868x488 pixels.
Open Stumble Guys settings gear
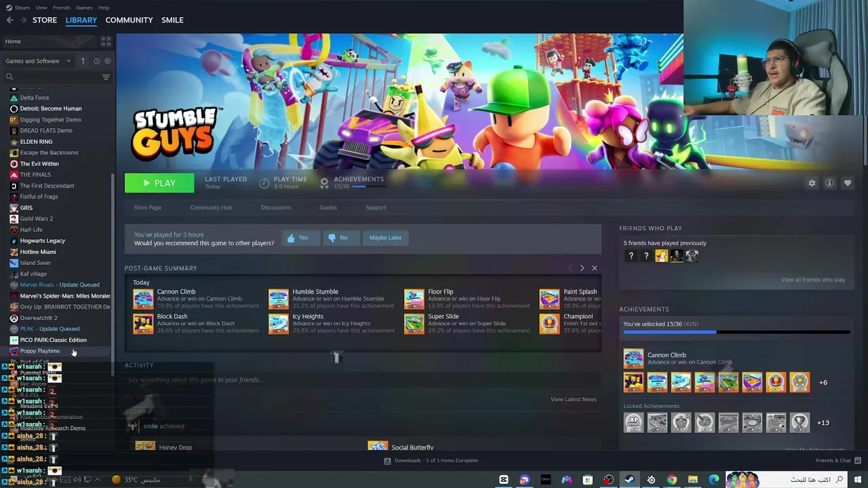pyautogui.click(x=812, y=183)
